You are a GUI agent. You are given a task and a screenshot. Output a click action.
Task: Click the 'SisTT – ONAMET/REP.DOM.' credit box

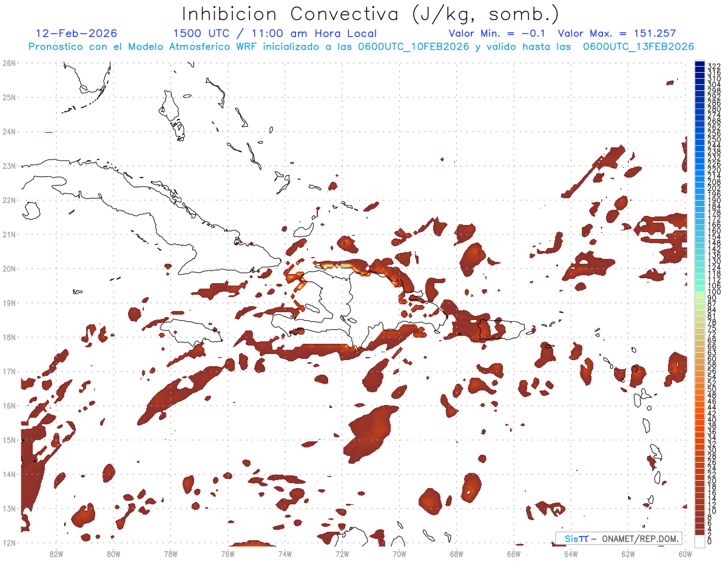(618, 538)
